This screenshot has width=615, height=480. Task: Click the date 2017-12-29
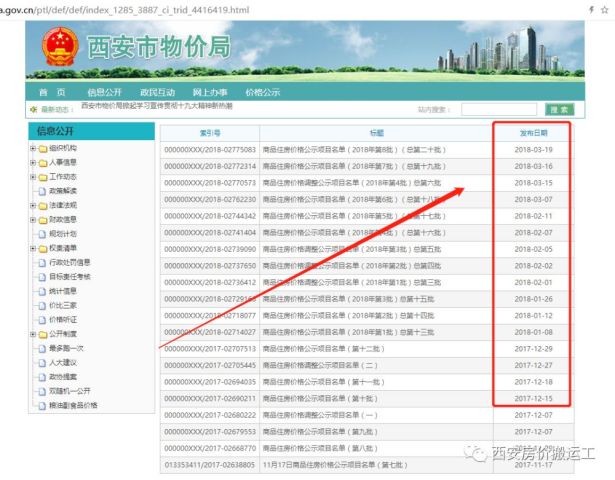533,349
